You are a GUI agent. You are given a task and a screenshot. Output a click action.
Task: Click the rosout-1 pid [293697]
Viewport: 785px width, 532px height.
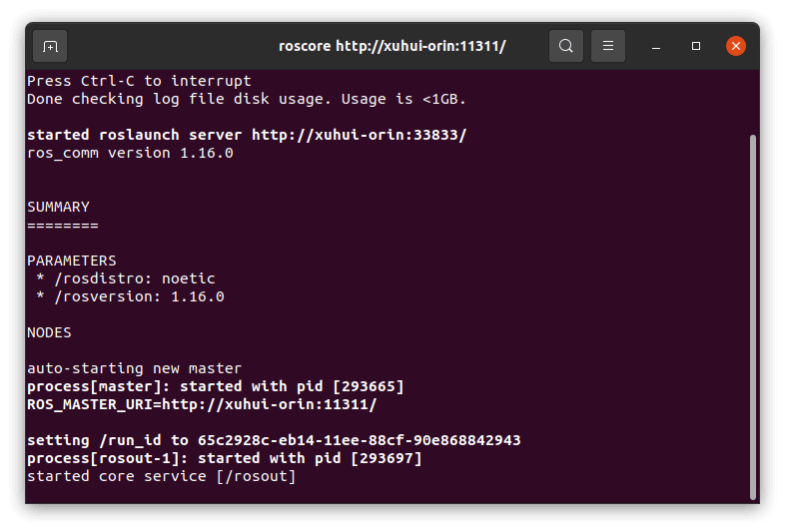pyautogui.click(x=387, y=458)
